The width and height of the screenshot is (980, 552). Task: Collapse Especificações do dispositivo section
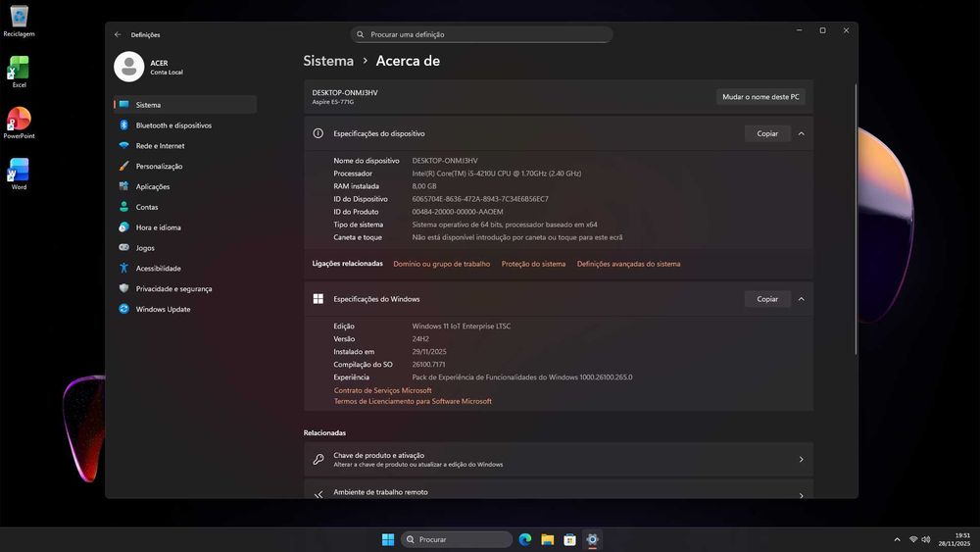coord(802,133)
